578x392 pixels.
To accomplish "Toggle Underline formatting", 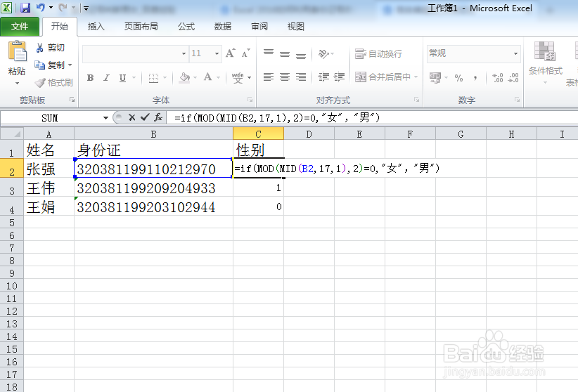I will [x=122, y=78].
